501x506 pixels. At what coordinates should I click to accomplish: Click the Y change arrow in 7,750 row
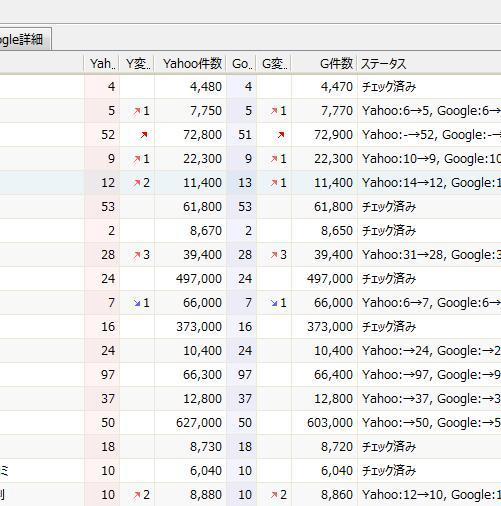[x=137, y=111]
